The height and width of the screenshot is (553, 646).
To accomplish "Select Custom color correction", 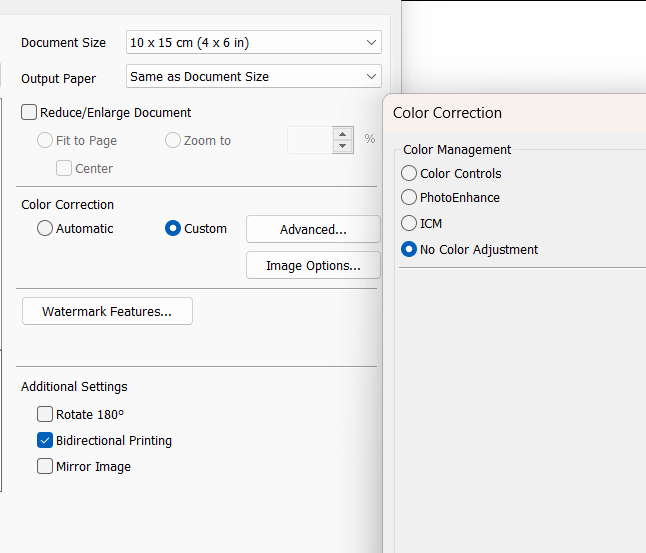I will pyautogui.click(x=173, y=229).
